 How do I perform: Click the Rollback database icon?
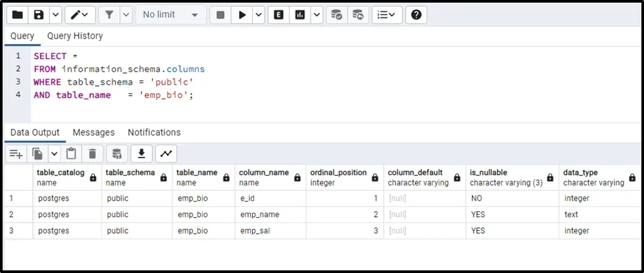tap(357, 14)
